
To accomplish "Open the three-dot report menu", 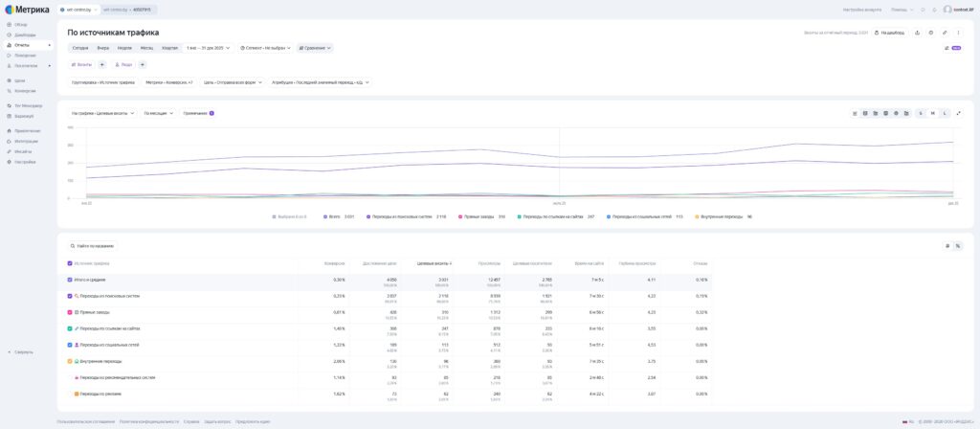I will [958, 33].
